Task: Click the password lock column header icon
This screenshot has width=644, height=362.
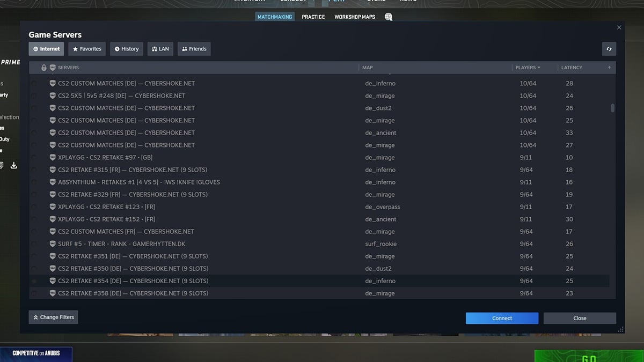Action: coord(43,67)
